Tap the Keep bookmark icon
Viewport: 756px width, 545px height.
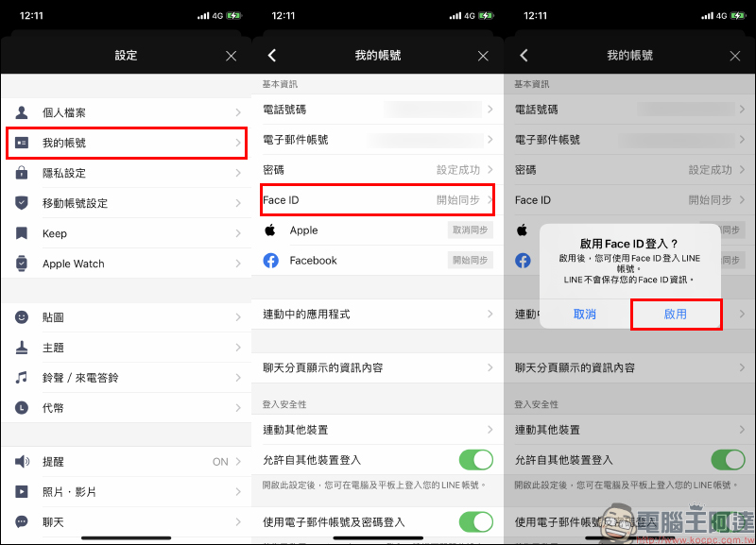21,233
